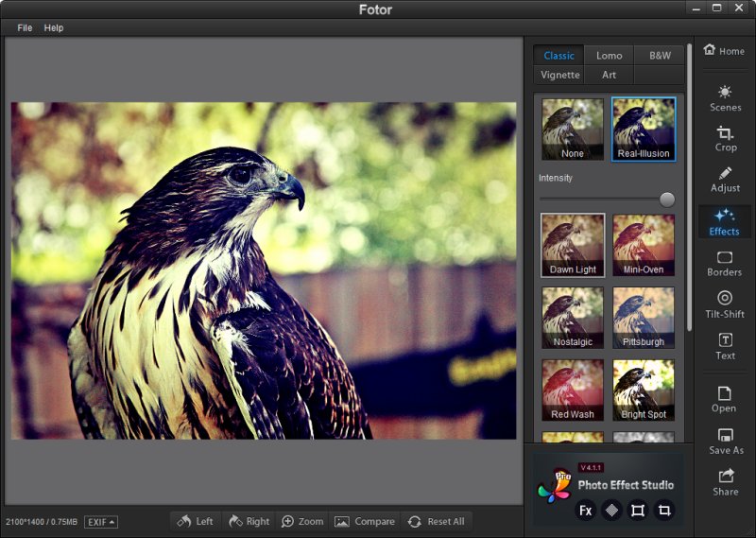Expand the EXIF info dropdown
Image resolution: width=756 pixels, height=538 pixels.
coord(100,522)
